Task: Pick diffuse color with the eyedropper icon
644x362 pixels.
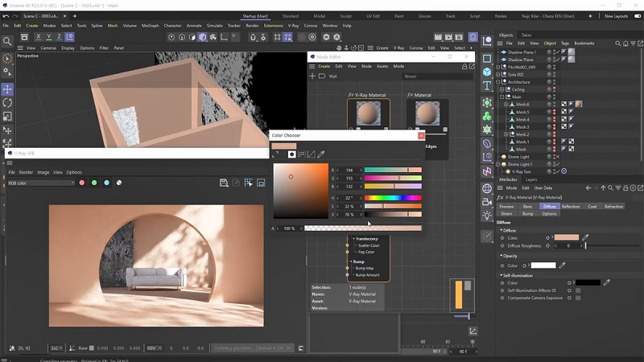Action: click(x=585, y=238)
